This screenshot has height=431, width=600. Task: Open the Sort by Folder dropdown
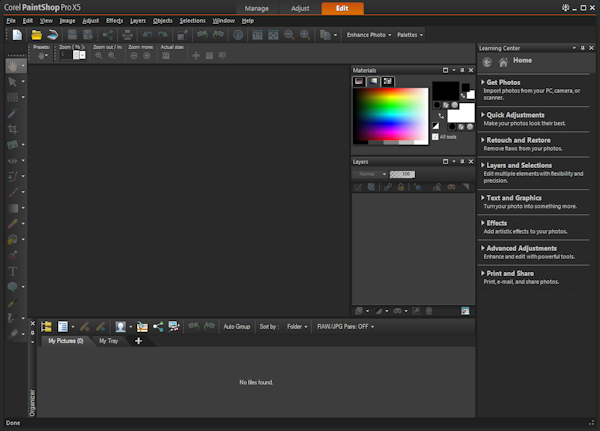coord(297,326)
